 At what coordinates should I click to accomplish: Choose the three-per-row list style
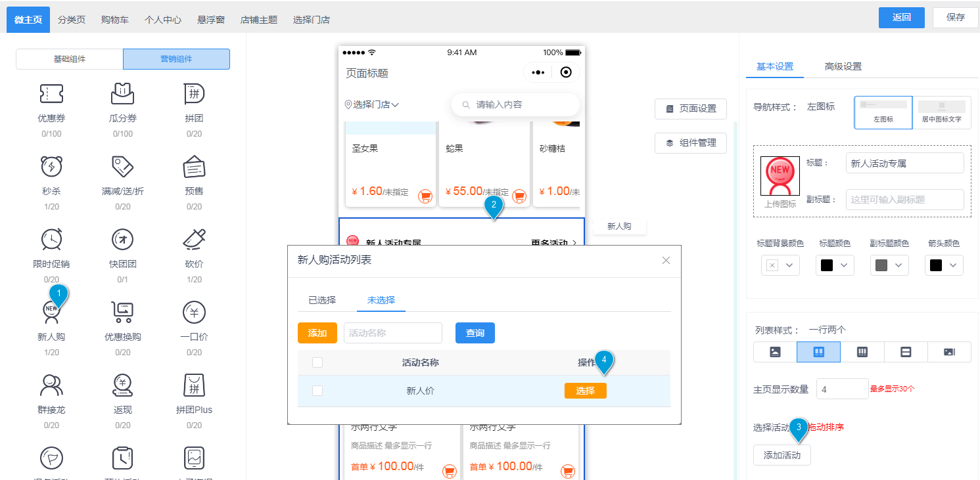(x=862, y=352)
